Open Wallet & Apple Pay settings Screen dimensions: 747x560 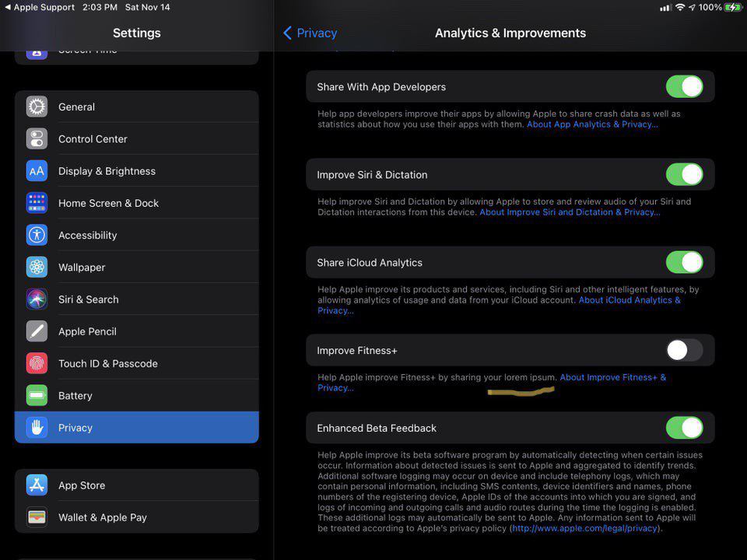[x=137, y=517]
